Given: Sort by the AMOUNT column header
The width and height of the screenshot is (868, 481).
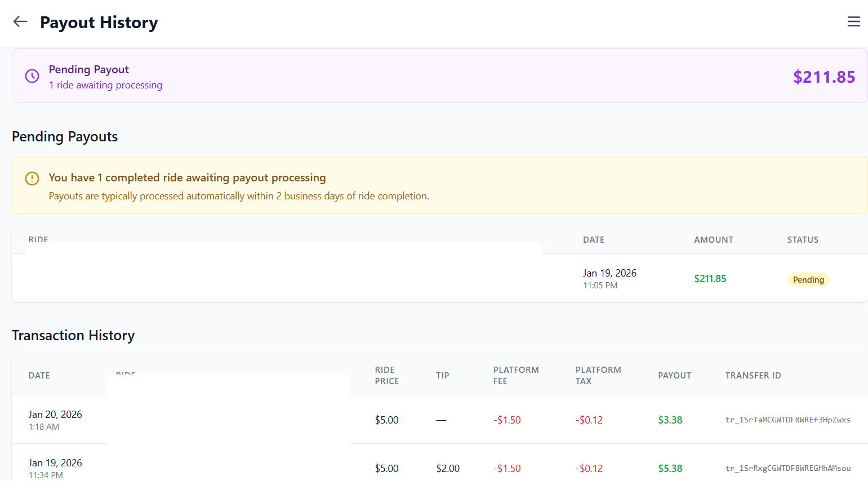Looking at the screenshot, I should click(713, 239).
